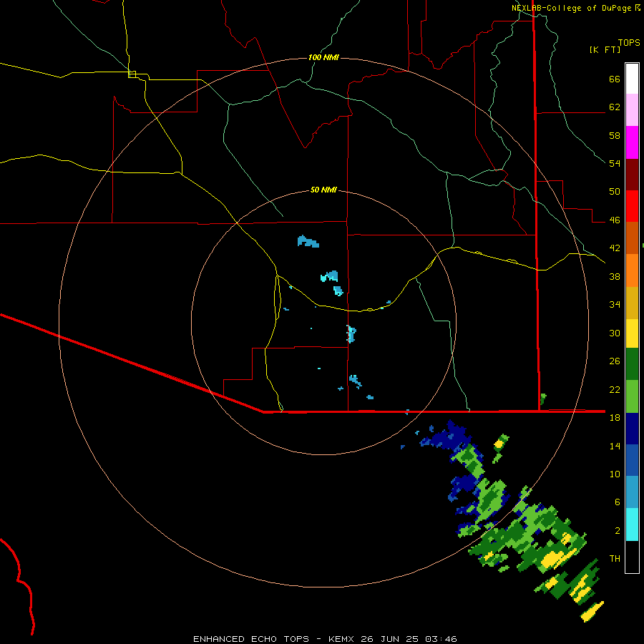The image size is (644, 644).
Task: Click the dark orange swatch between 42 and 46
Action: click(632, 238)
